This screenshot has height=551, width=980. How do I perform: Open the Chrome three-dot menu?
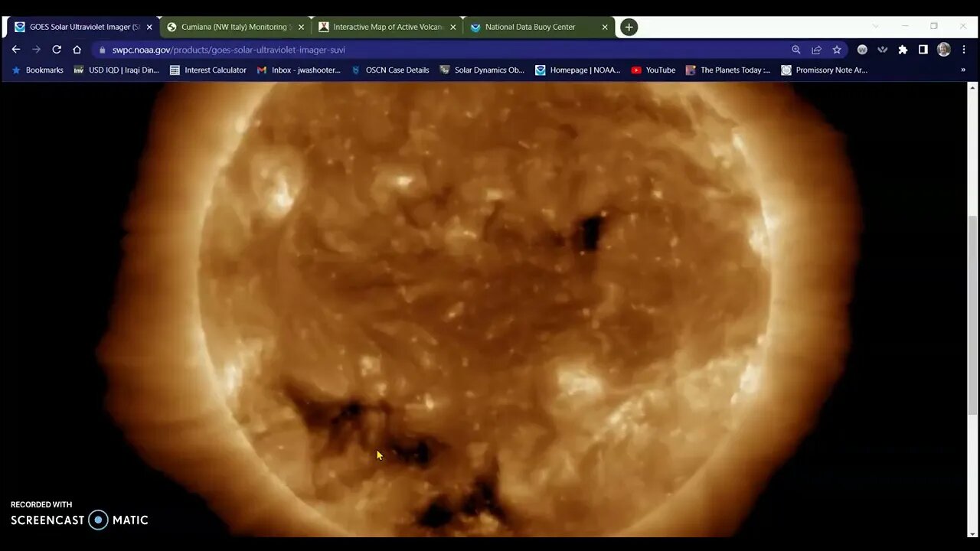click(963, 50)
